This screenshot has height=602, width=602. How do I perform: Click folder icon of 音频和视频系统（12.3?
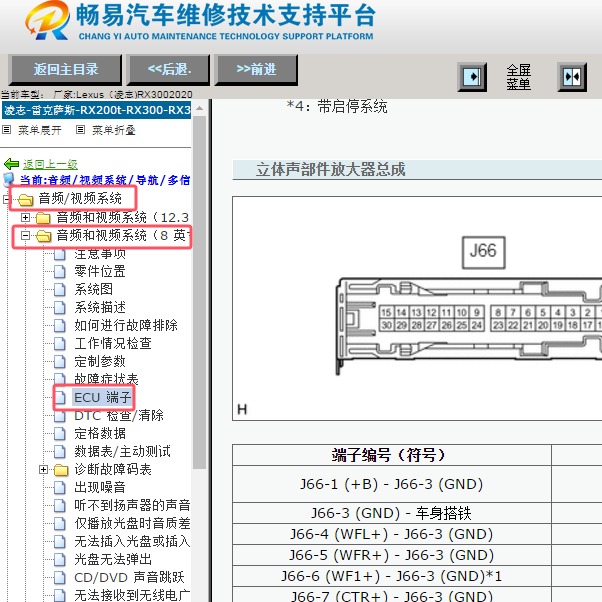[43, 218]
